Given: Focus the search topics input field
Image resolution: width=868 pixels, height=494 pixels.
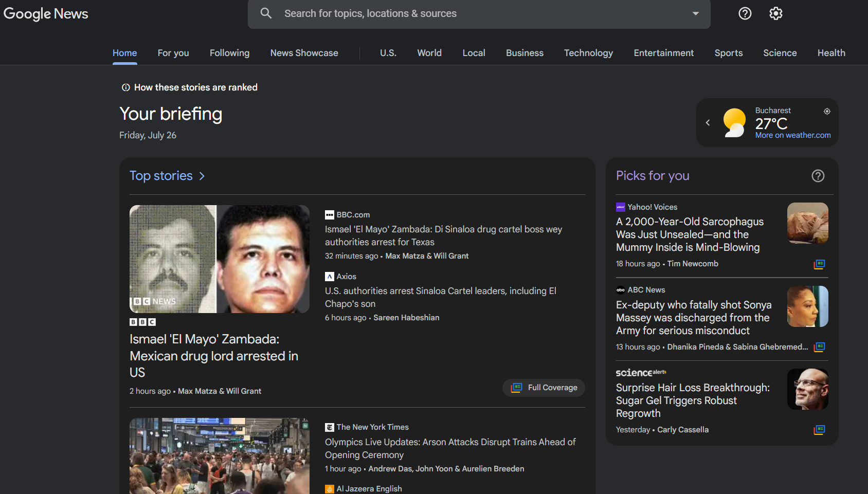Looking at the screenshot, I should [479, 14].
